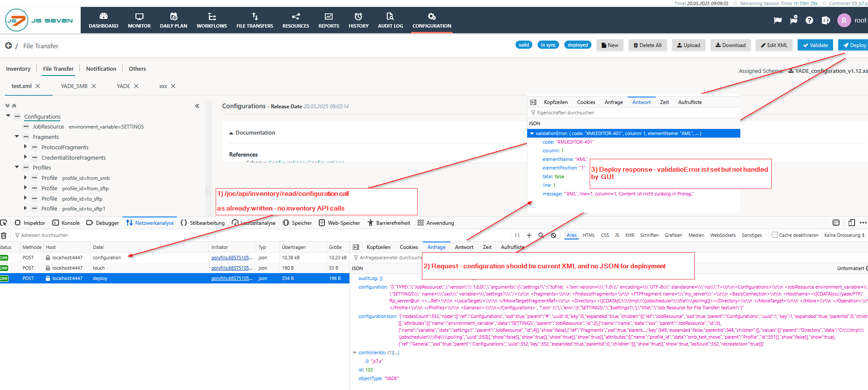
Task: Open the Audit Log page
Action: click(390, 20)
